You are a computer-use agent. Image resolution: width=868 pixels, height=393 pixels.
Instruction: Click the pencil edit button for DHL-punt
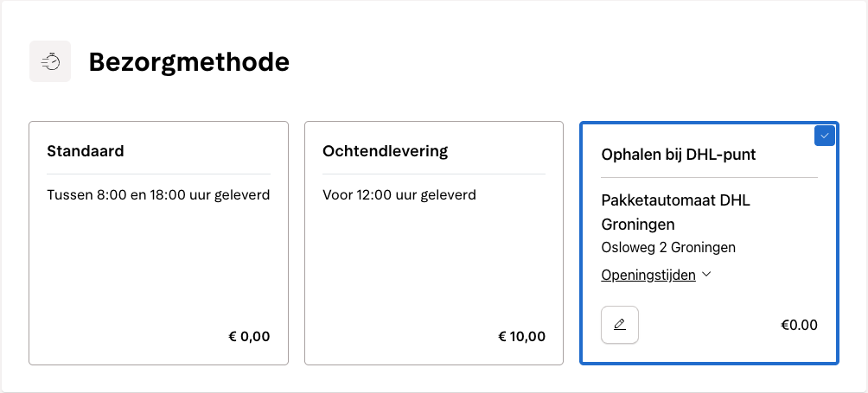coord(620,325)
